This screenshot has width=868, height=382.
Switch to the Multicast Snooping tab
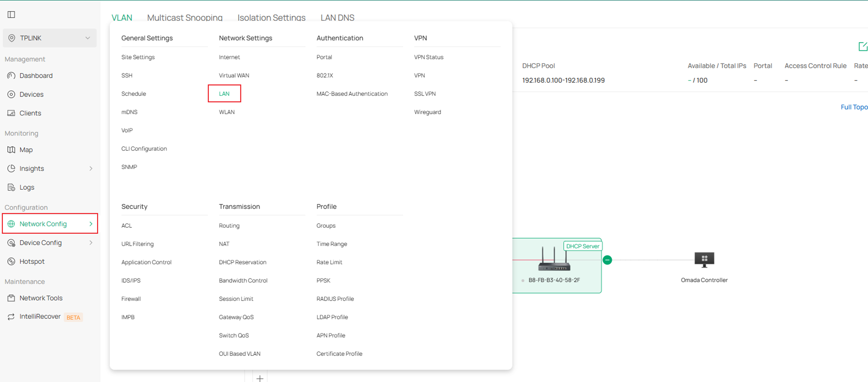(x=185, y=17)
